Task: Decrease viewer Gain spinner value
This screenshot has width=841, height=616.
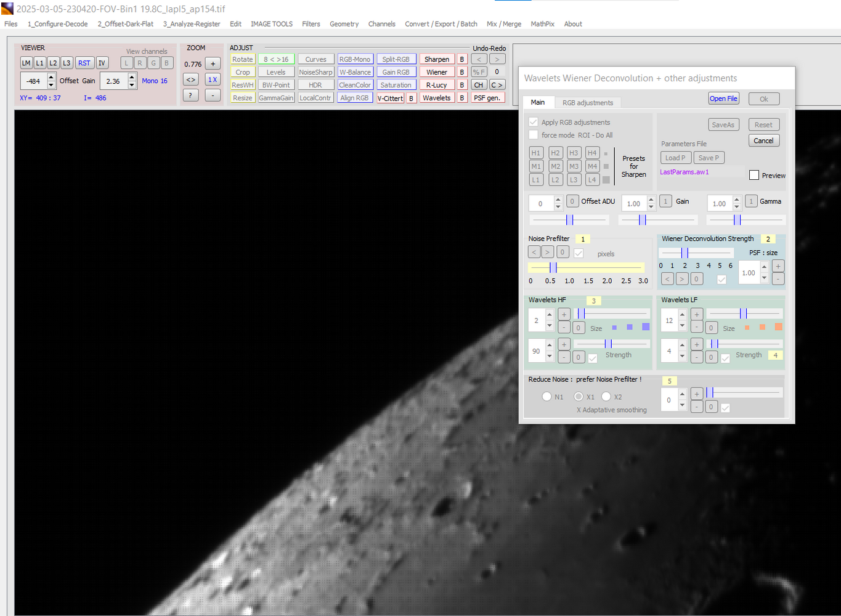Action: 132,85
